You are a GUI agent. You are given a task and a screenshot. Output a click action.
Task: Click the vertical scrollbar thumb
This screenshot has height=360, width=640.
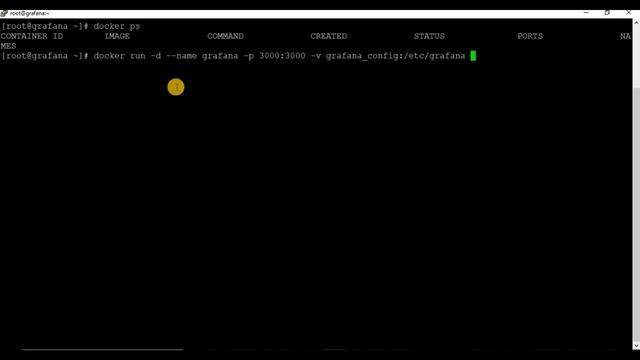(x=636, y=213)
